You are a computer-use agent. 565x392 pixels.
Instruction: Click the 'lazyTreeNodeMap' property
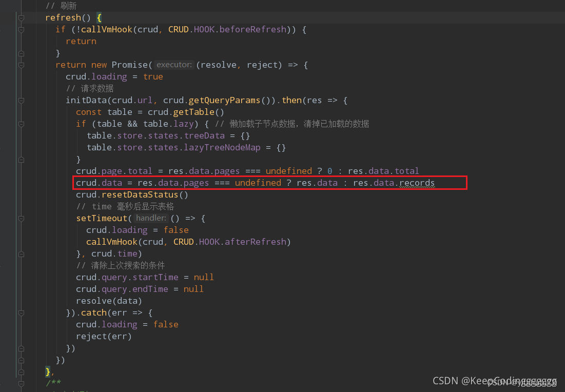222,147
